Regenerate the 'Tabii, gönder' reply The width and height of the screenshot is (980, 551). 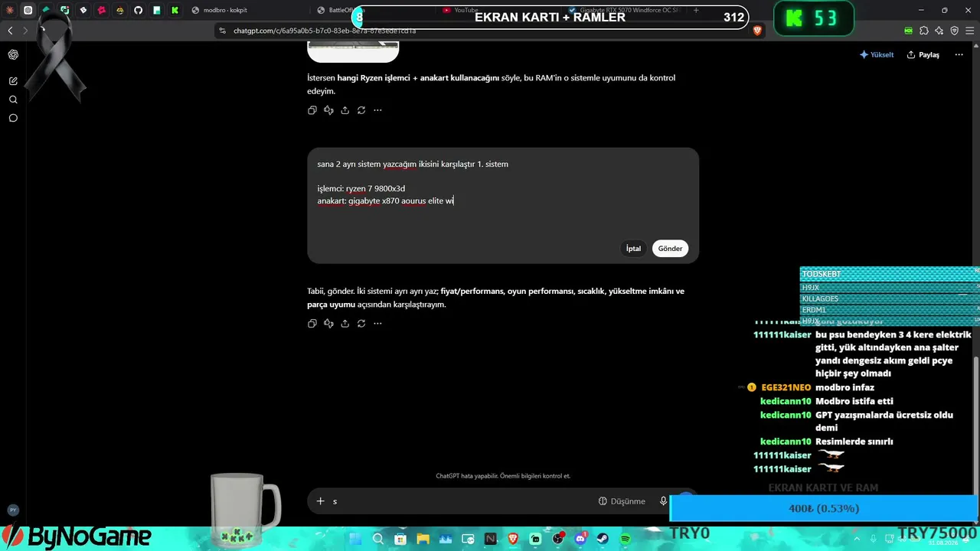point(361,324)
